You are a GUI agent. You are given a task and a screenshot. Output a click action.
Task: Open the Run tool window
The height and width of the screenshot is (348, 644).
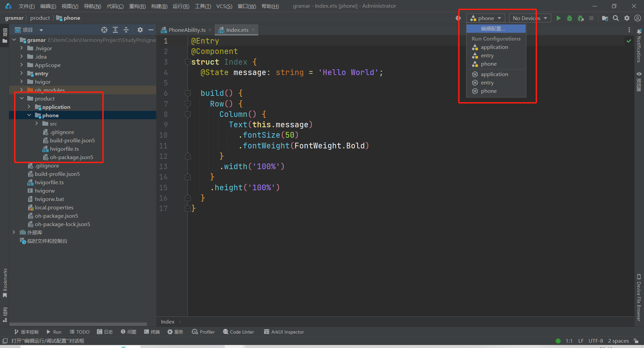coord(54,332)
